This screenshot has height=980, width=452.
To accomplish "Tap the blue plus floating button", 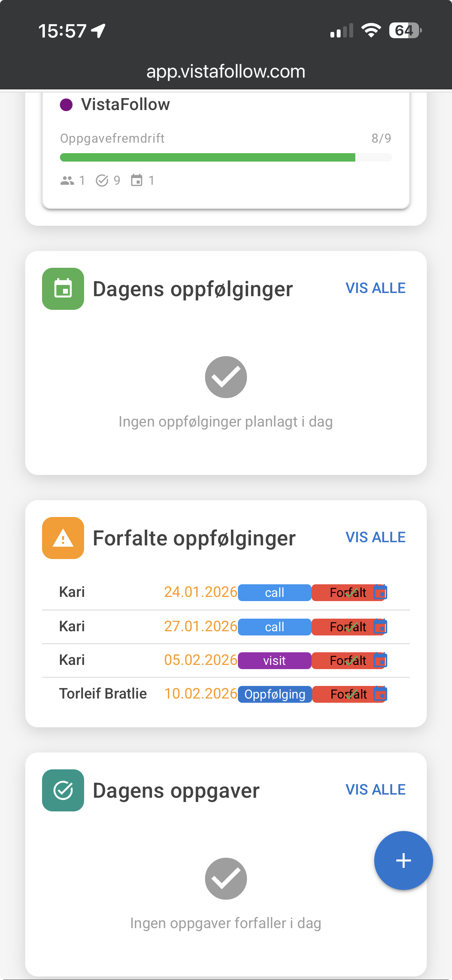I will click(x=403, y=860).
